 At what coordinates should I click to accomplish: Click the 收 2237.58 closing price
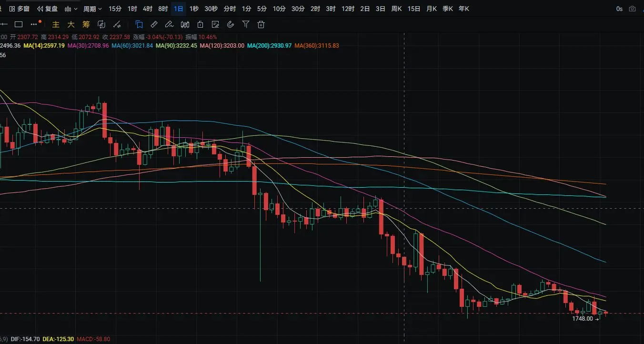click(x=116, y=37)
